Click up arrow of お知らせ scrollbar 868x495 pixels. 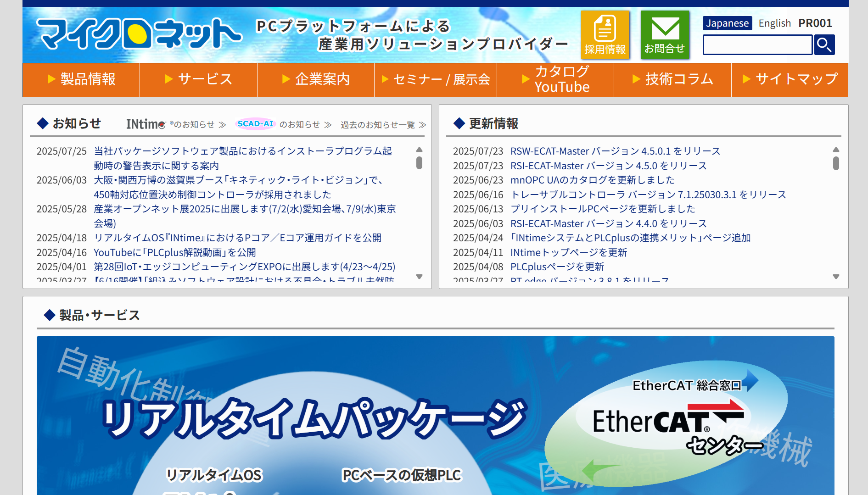[419, 150]
